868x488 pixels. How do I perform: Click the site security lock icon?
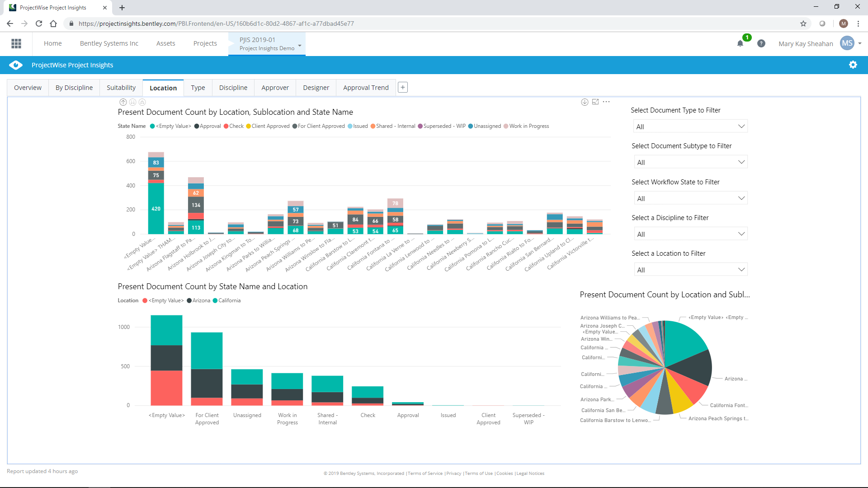click(x=71, y=23)
